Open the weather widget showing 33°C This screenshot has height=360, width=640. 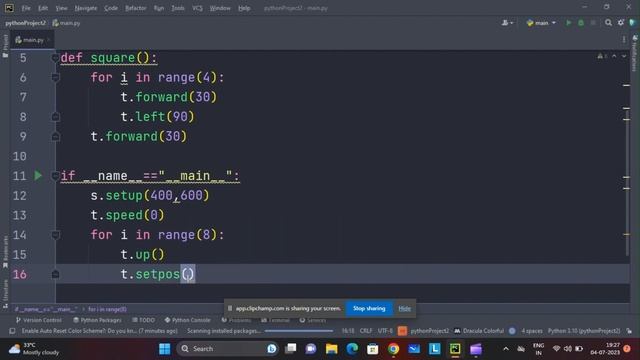click(x=34, y=349)
